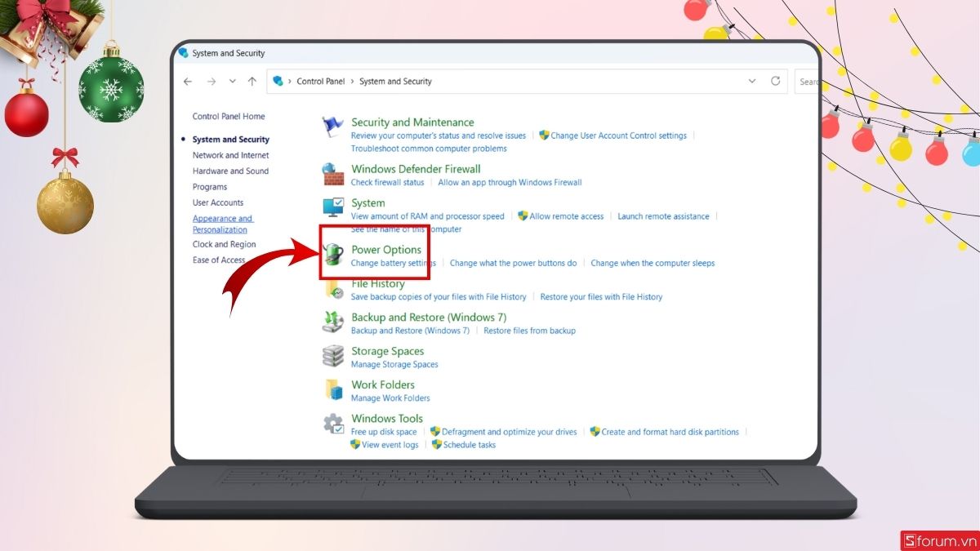Viewport: 980px width, 551px height.
Task: Click Defragment and optimize your drives
Action: click(x=509, y=433)
